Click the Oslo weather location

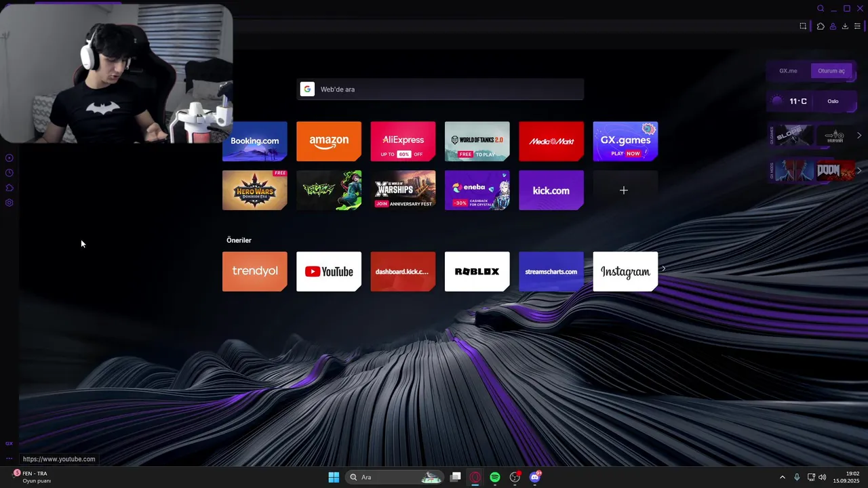coord(833,101)
